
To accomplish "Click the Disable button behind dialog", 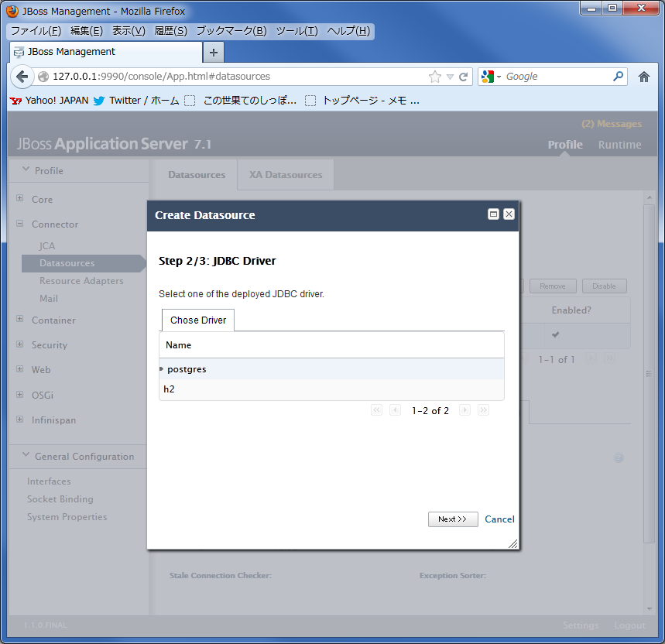I will point(604,286).
